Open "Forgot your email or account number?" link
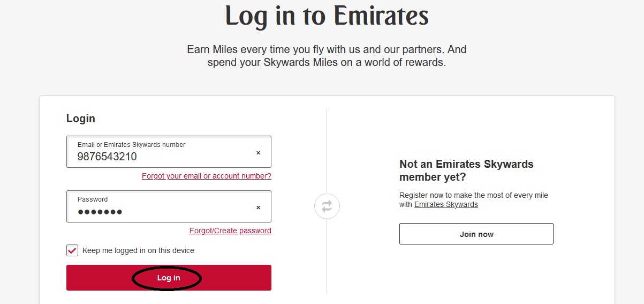This screenshot has width=644, height=304. click(206, 176)
